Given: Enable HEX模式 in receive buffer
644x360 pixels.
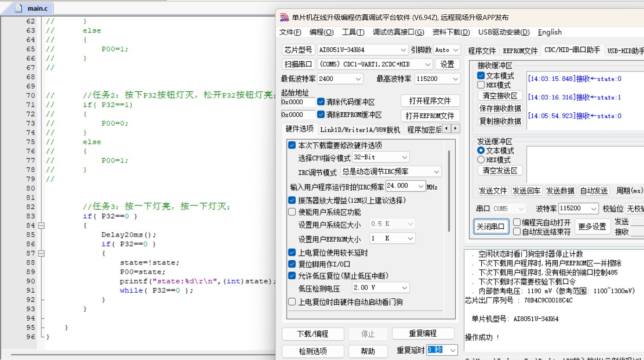Looking at the screenshot, I should pos(481,85).
